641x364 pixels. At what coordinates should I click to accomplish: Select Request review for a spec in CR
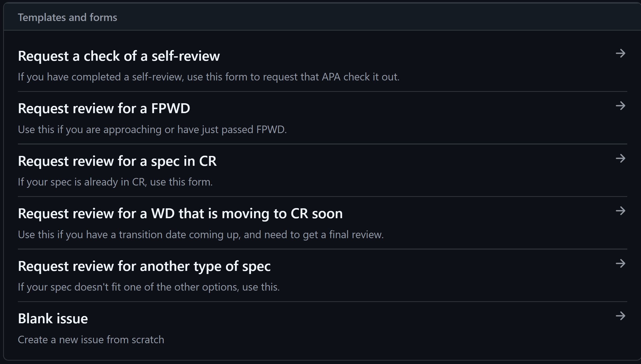[x=118, y=161]
